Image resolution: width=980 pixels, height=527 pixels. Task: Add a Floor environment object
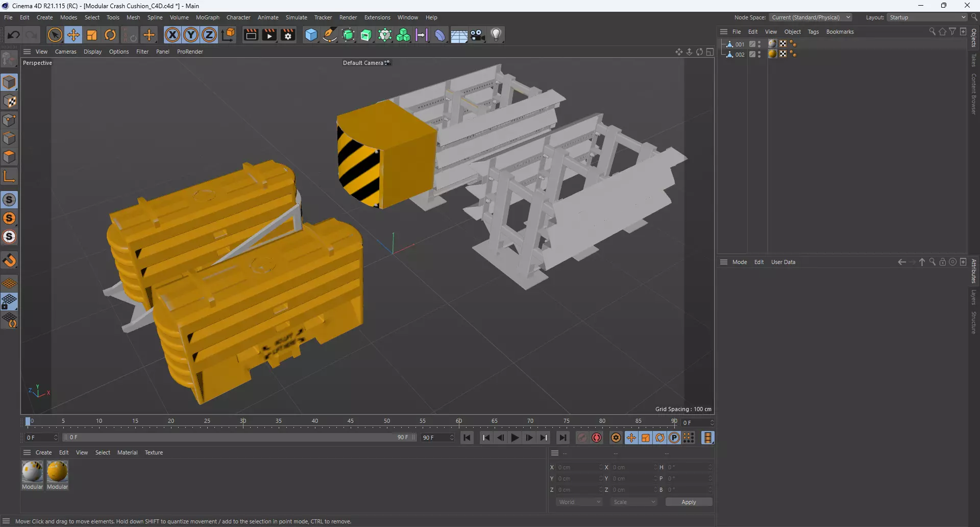459,35
